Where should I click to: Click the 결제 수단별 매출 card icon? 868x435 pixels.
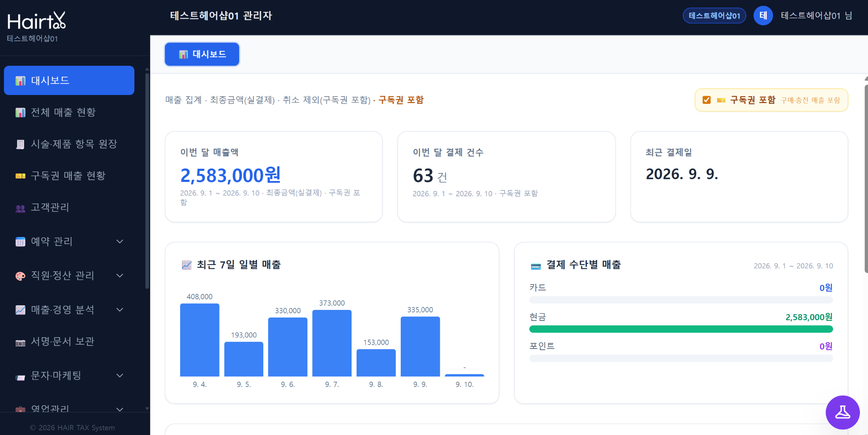point(536,266)
